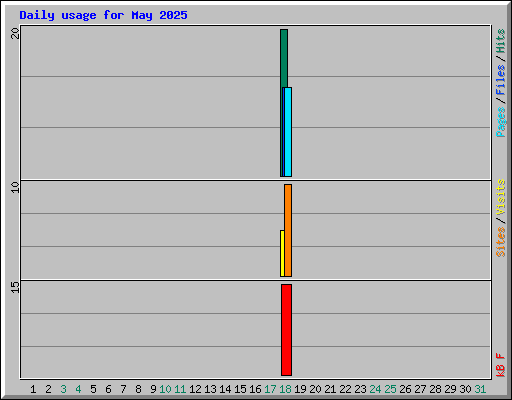Click day 14 on the x-axis
The image size is (512, 400).
[x=225, y=389]
